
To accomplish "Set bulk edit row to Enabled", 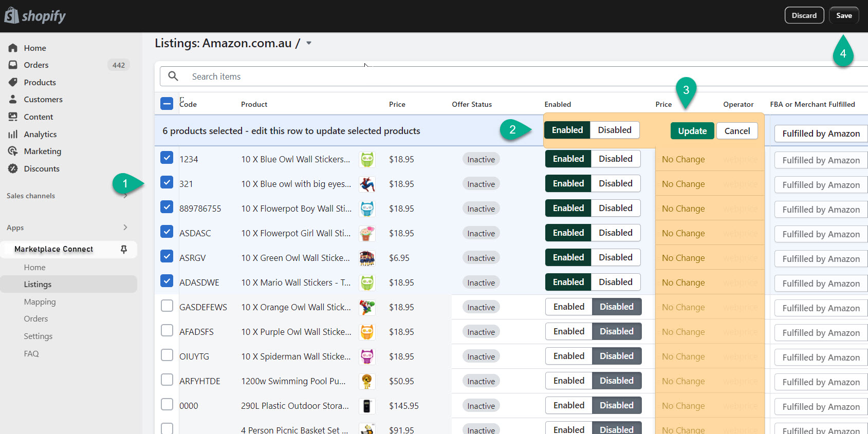I will coord(567,130).
